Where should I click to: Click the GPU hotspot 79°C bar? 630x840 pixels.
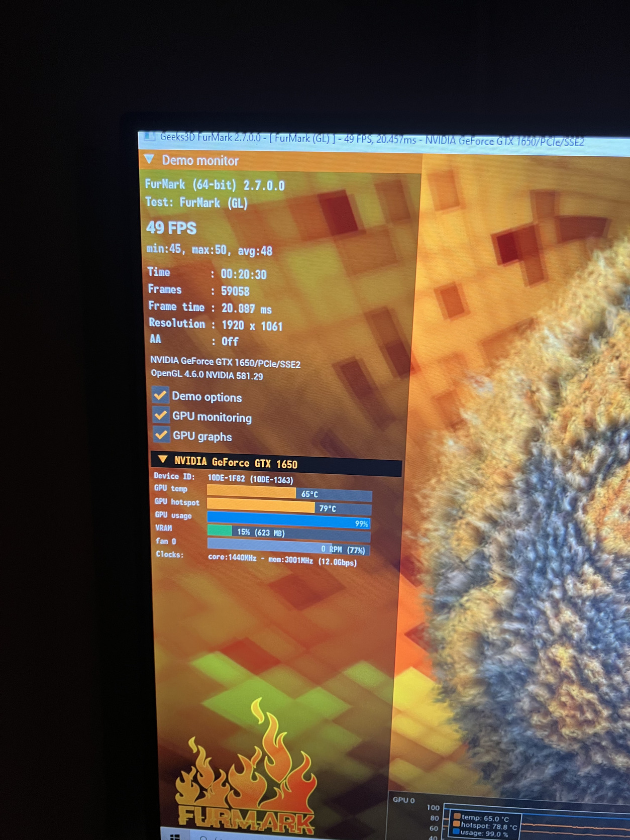point(289,507)
